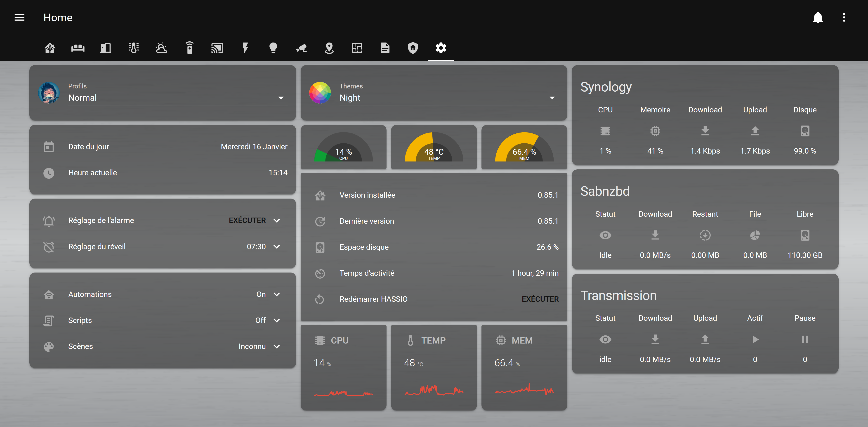Open the Themes dropdown set to Night
The height and width of the screenshot is (427, 868).
(448, 98)
